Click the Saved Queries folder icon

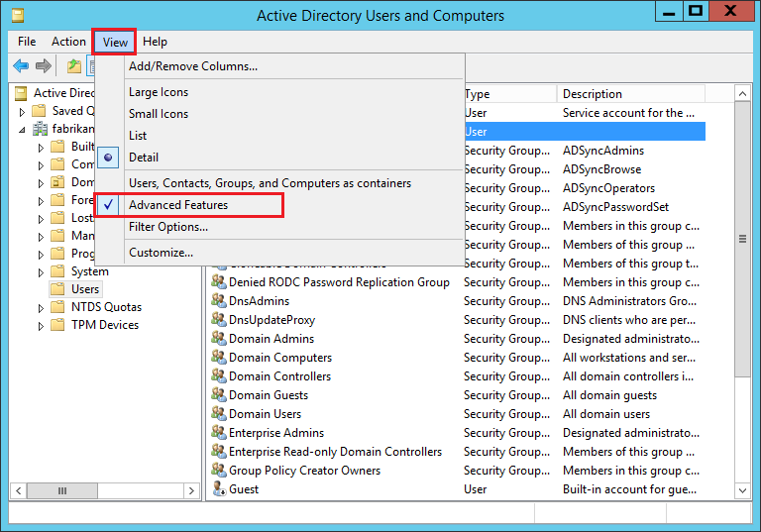point(39,111)
